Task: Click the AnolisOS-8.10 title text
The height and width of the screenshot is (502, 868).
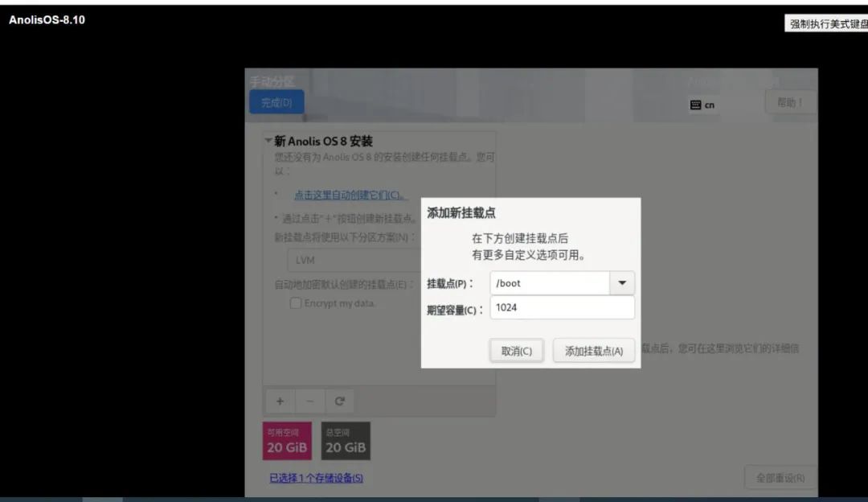Action: [47, 20]
